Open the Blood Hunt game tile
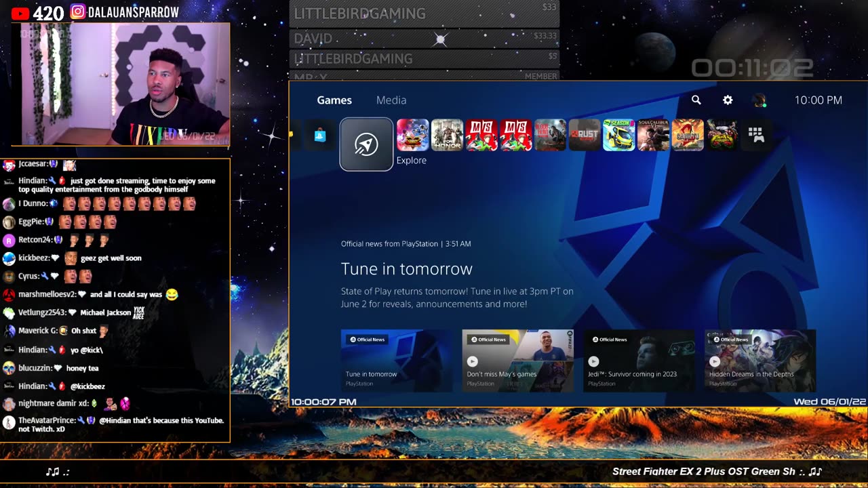The width and height of the screenshot is (868, 488). coord(550,135)
